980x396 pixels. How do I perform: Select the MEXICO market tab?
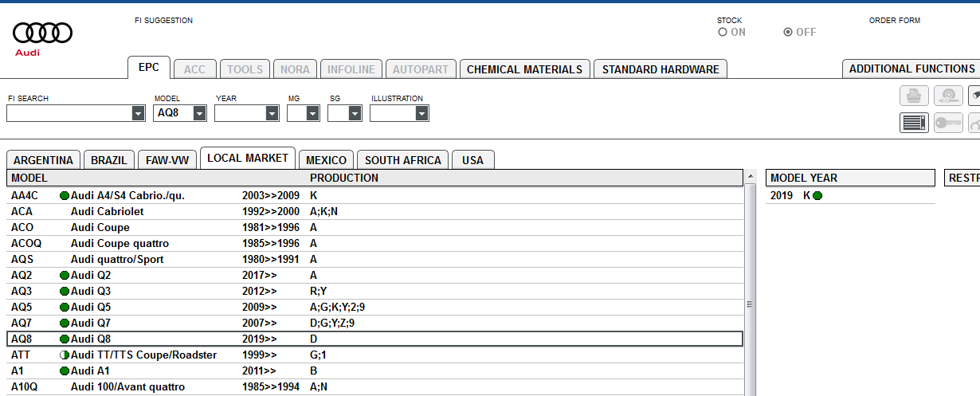tap(327, 160)
